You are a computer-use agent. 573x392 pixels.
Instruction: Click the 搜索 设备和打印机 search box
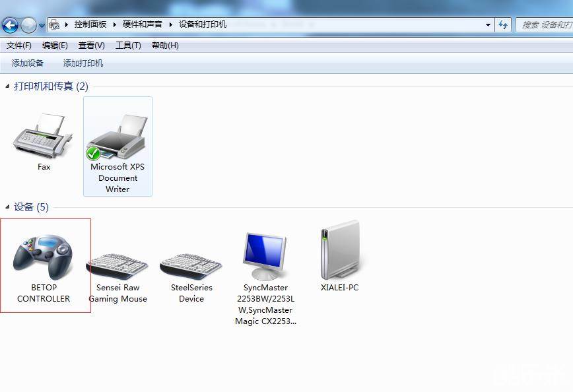(545, 24)
